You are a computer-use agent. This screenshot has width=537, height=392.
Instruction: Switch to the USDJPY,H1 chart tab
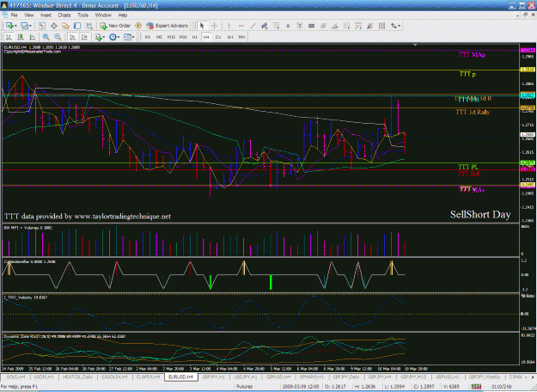(245, 377)
